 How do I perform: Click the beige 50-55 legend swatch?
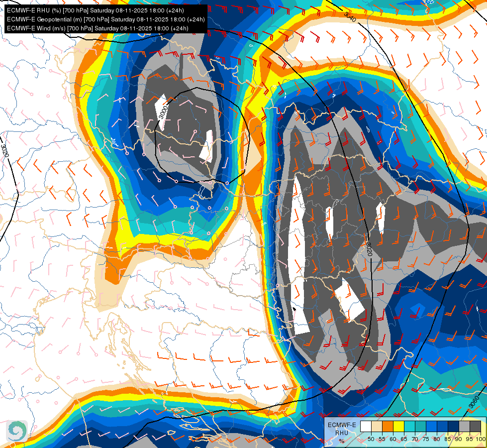click(x=377, y=426)
